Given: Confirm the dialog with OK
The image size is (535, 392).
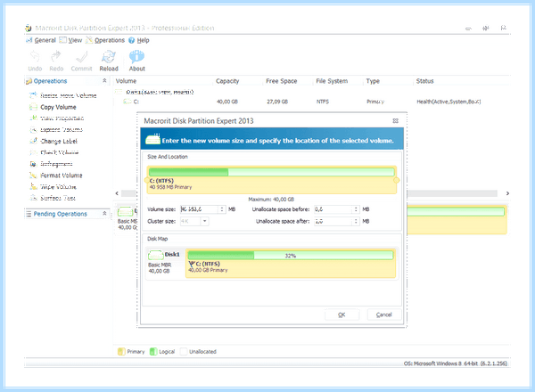Looking at the screenshot, I should (x=342, y=314).
